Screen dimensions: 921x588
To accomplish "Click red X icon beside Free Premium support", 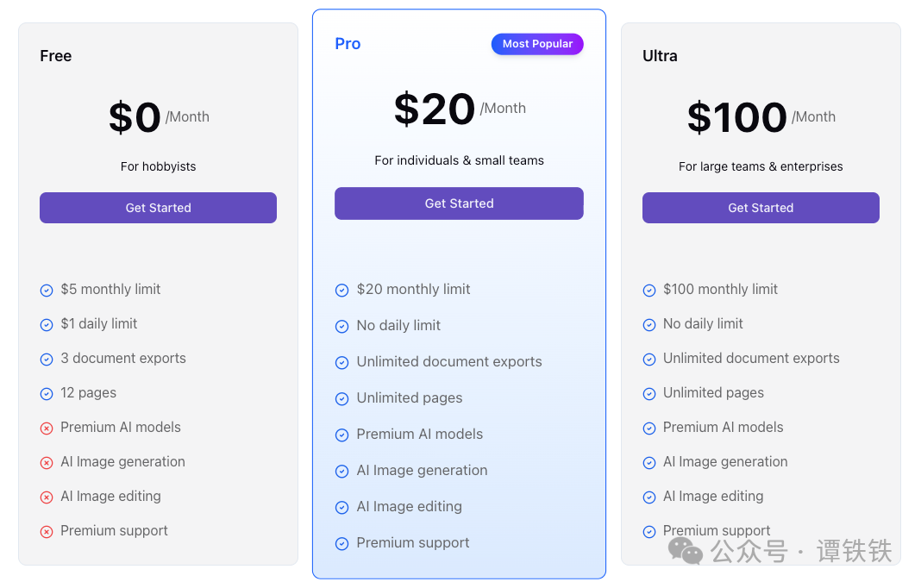I will pos(47,532).
